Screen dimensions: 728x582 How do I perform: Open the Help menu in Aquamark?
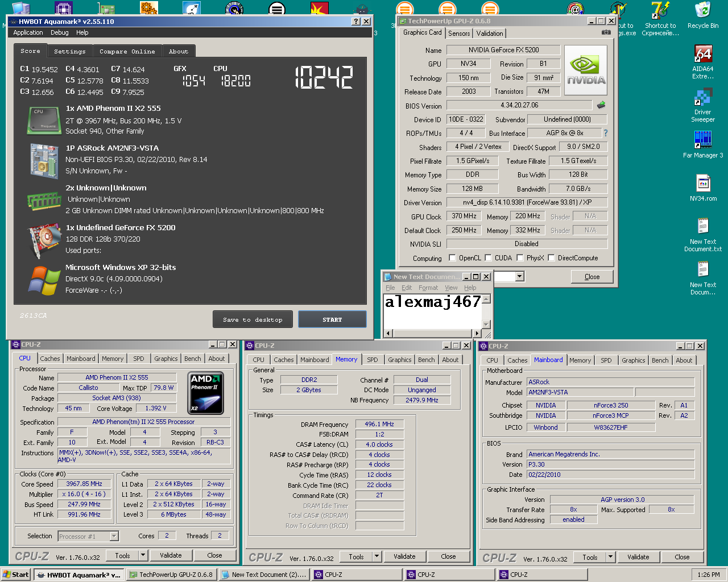coord(82,32)
